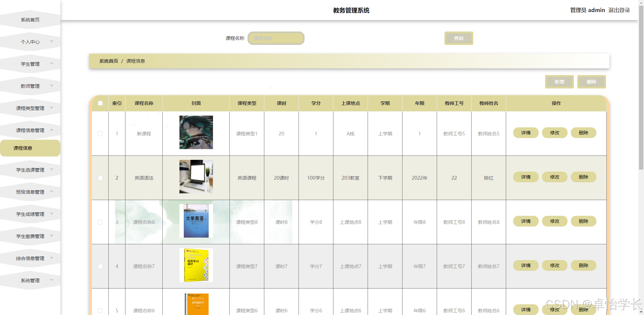Image resolution: width=644 pixels, height=315 pixels.
Task: Open the 大学英语 book cover thumbnail
Action: (196, 221)
